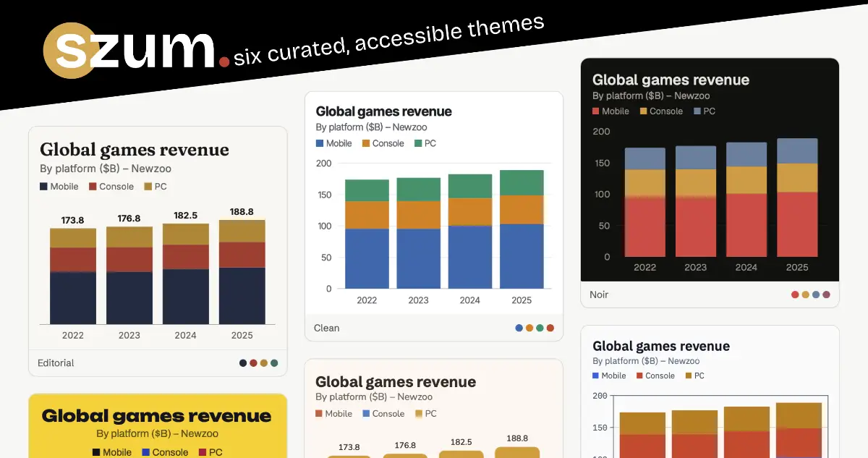868x458 pixels.
Task: Select gold dot in Noir palette
Action: tap(806, 294)
